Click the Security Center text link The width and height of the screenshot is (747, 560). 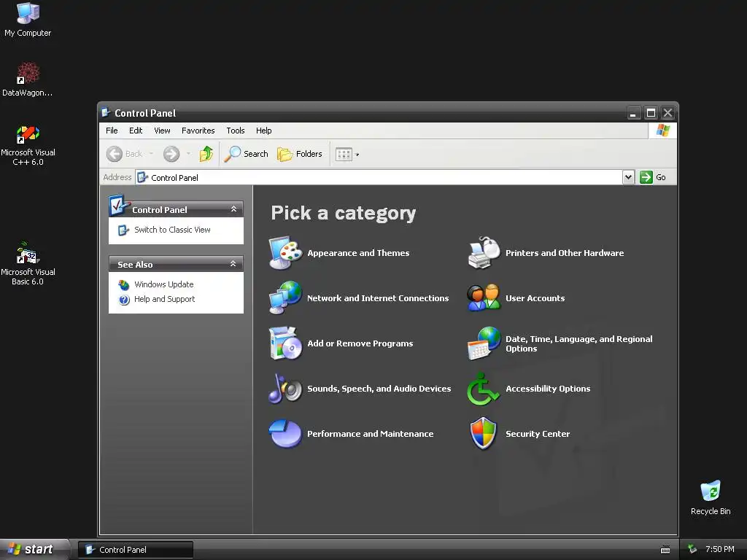coord(538,434)
